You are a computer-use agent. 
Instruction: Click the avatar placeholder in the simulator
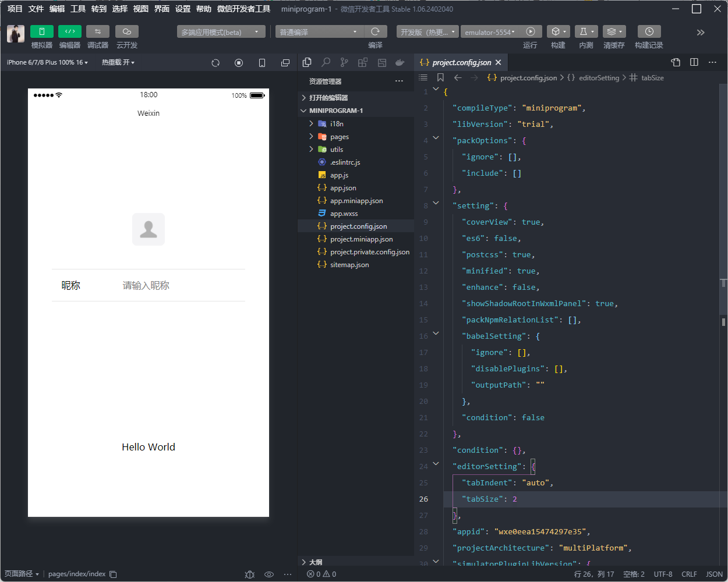[x=149, y=229]
